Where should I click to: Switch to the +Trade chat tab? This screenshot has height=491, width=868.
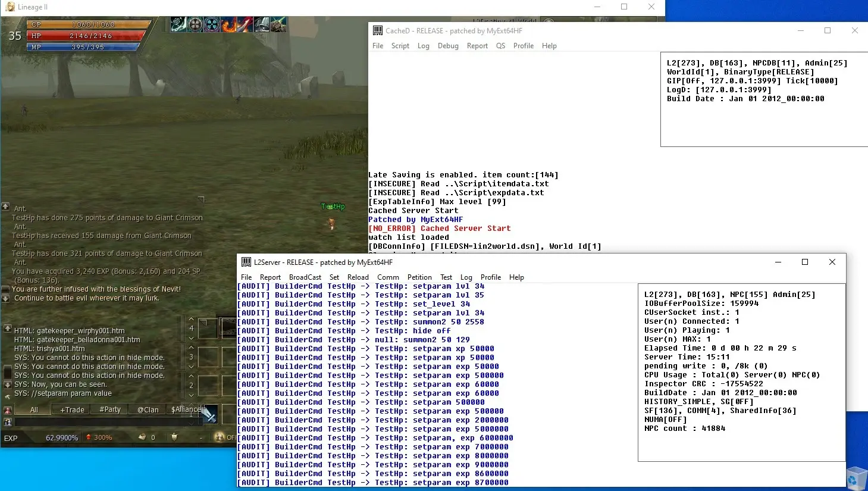click(72, 409)
